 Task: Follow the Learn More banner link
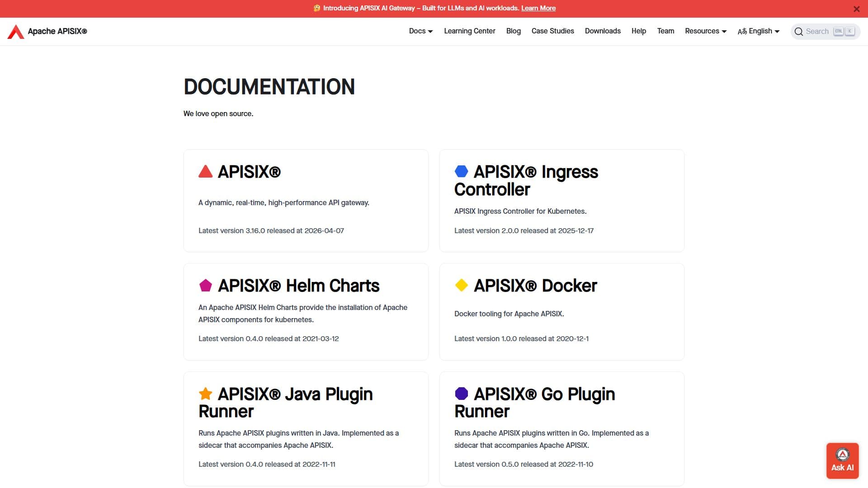pyautogui.click(x=538, y=8)
